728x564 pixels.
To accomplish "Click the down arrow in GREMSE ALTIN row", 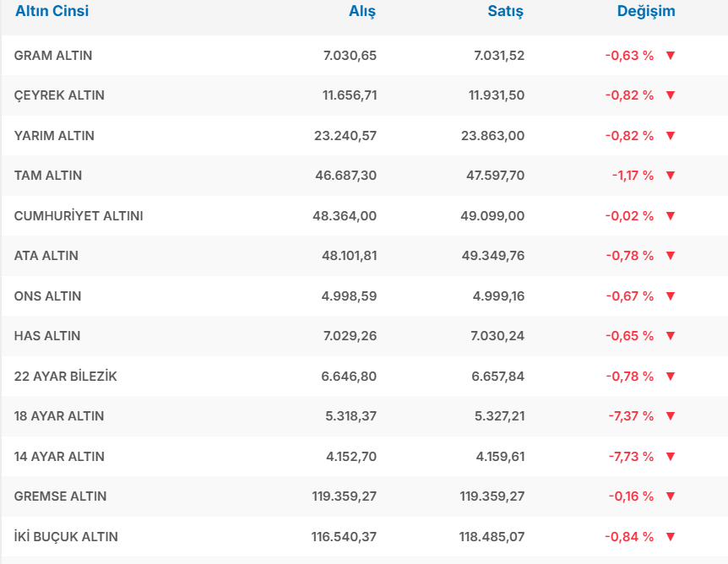I will coord(671,496).
